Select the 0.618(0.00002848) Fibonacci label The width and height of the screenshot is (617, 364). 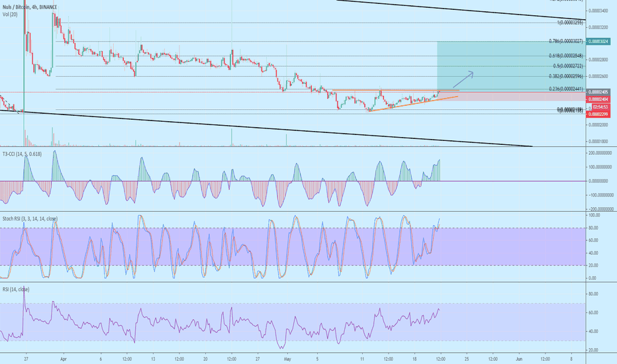coord(566,56)
